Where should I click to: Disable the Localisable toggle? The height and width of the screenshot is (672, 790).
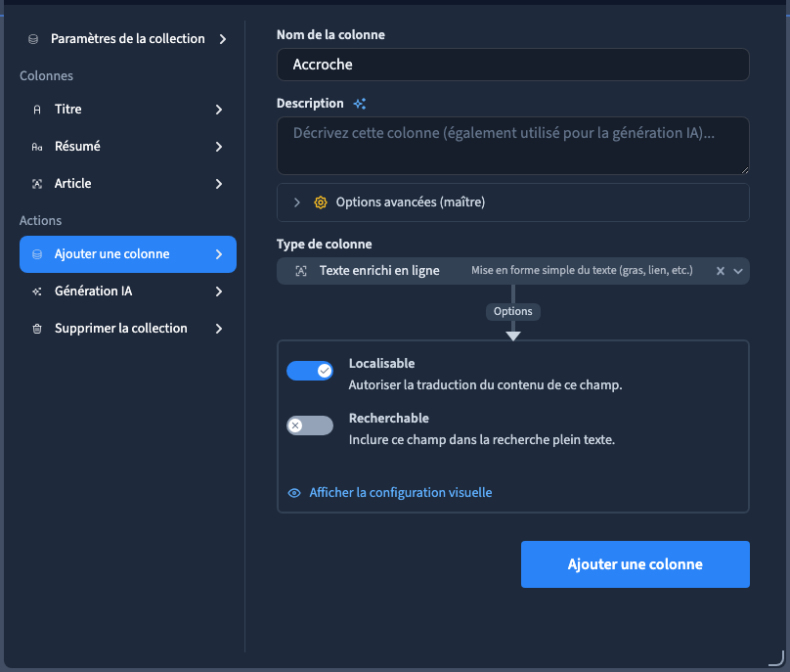[x=310, y=371]
